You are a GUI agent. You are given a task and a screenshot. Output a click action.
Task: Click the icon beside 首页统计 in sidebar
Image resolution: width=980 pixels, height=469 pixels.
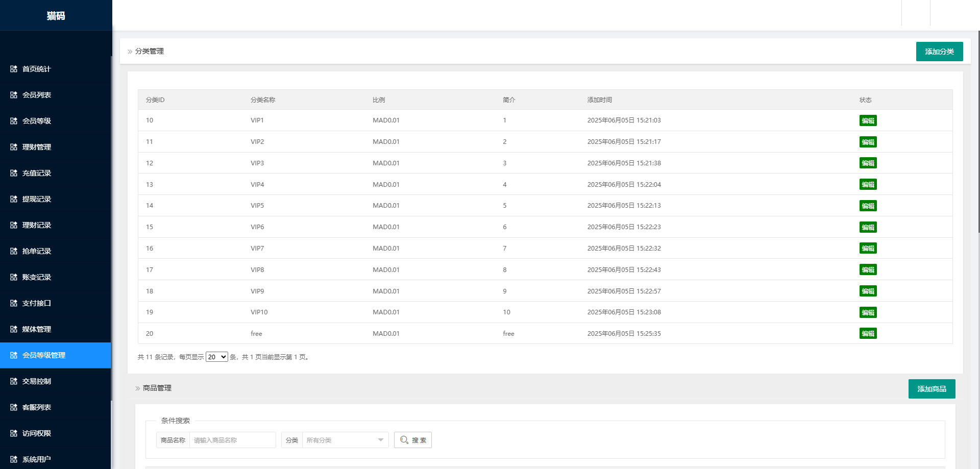click(x=14, y=69)
